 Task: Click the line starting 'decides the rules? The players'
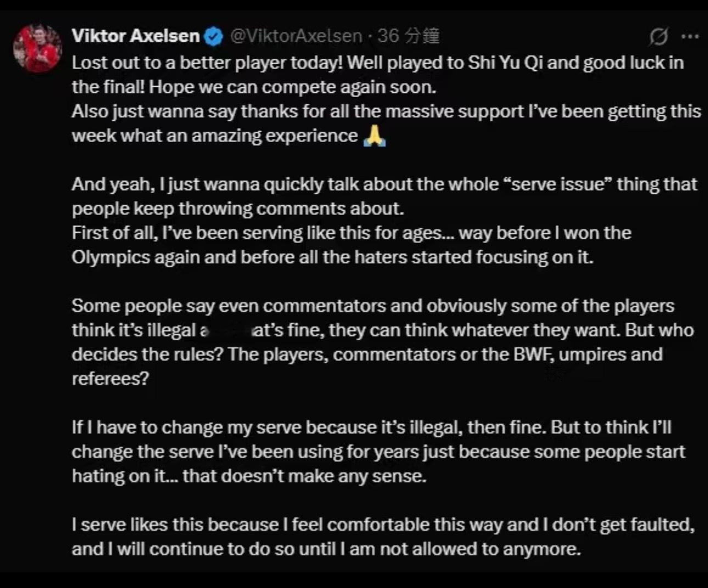(367, 354)
